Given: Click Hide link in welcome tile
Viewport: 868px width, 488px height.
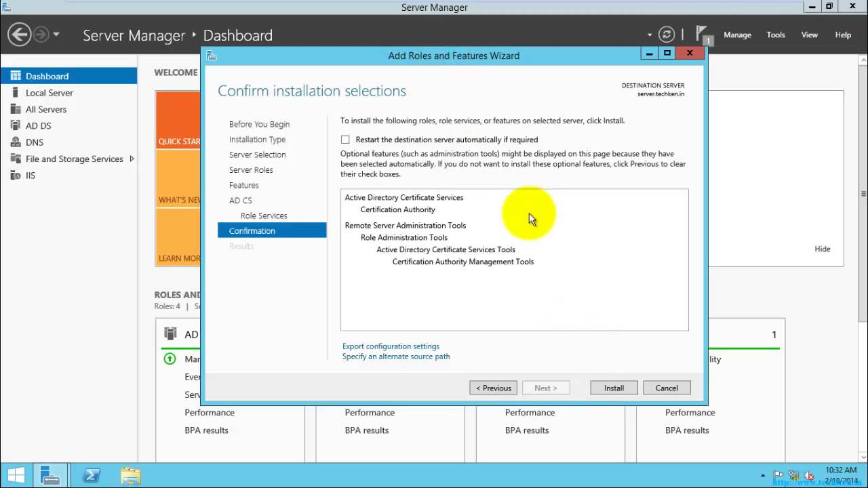Looking at the screenshot, I should (x=822, y=249).
